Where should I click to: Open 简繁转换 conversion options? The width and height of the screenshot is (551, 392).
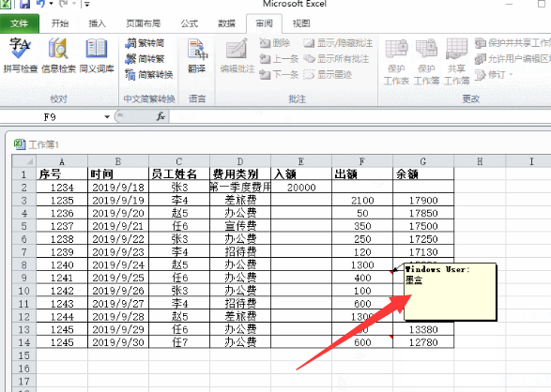coord(149,74)
